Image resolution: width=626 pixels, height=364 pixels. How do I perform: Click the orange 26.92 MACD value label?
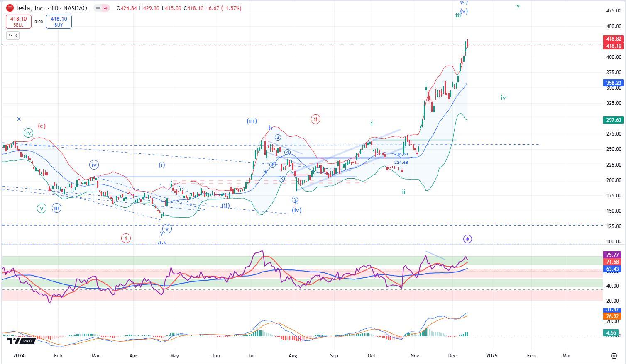[x=612, y=316]
